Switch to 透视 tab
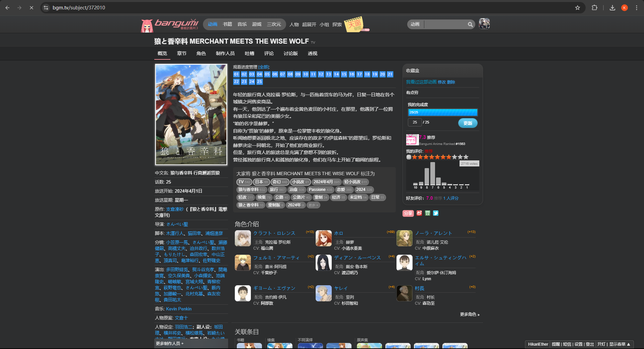Image resolution: width=644 pixels, height=349 pixels. coord(313,53)
